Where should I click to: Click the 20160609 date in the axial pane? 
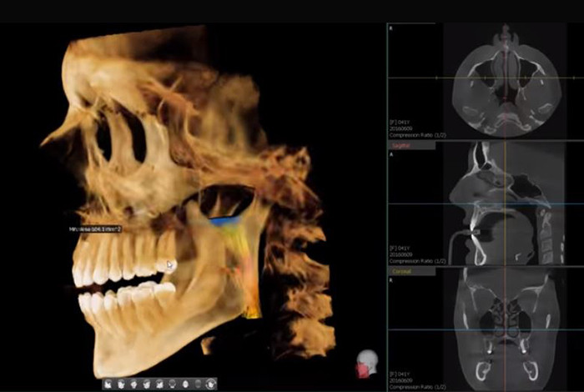click(x=400, y=128)
